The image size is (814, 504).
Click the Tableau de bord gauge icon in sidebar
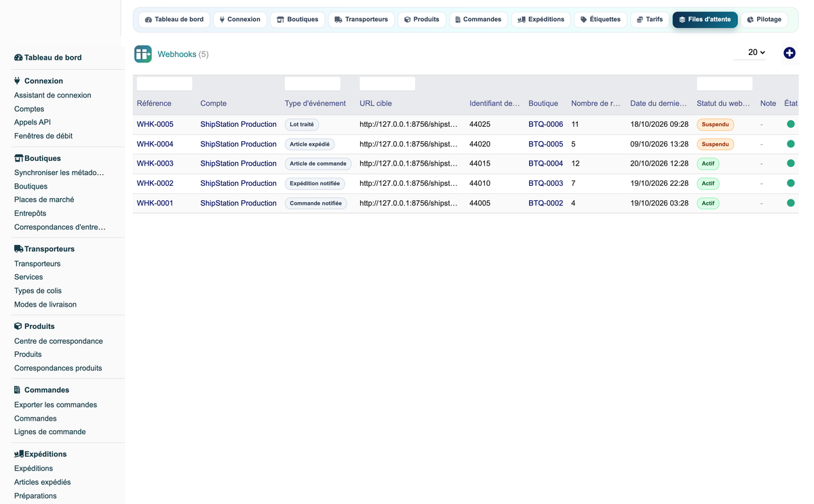18,58
